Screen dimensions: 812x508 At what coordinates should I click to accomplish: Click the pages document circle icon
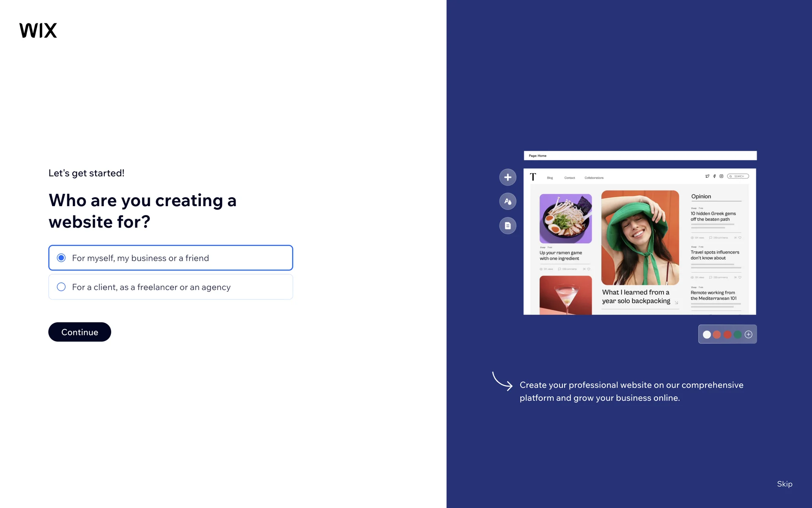(507, 226)
